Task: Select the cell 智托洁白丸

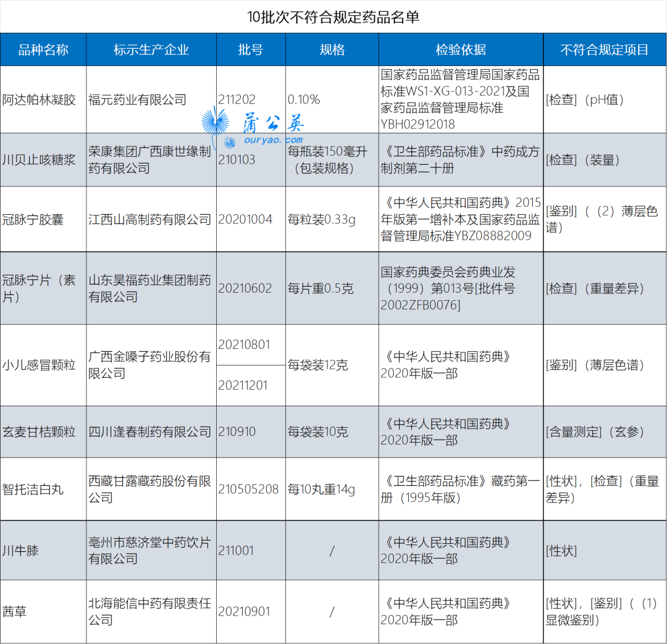Action: [x=43, y=489]
